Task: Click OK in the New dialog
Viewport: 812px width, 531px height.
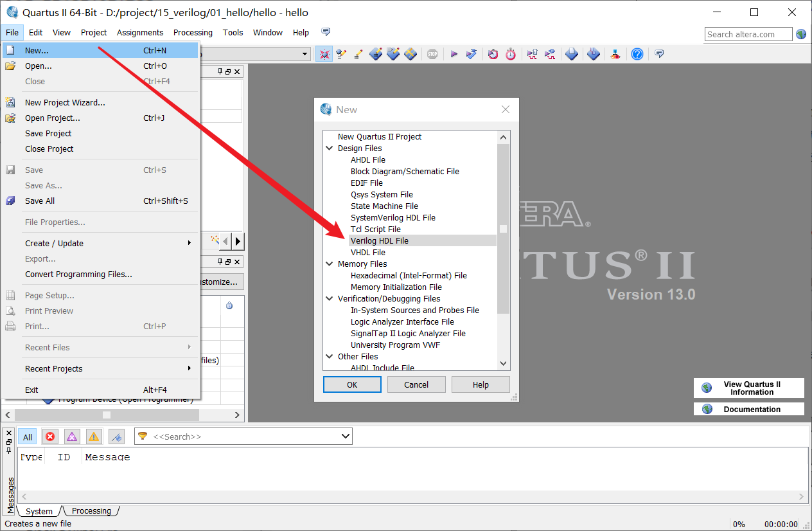Action: (x=352, y=384)
